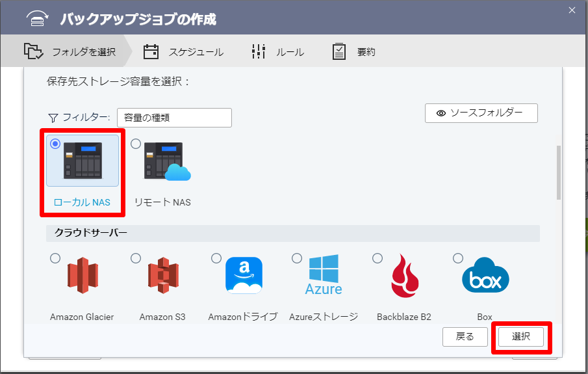Click the ローカル NAS label

(82, 202)
